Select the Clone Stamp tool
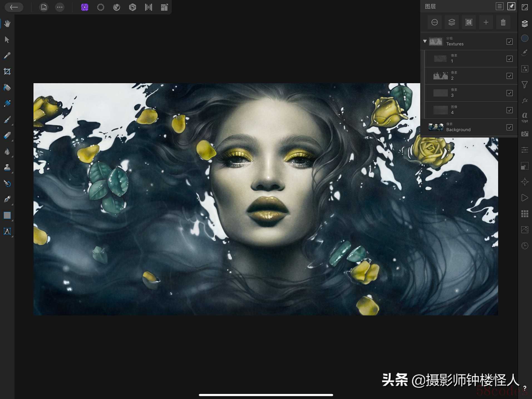The width and height of the screenshot is (532, 399). pos(7,167)
